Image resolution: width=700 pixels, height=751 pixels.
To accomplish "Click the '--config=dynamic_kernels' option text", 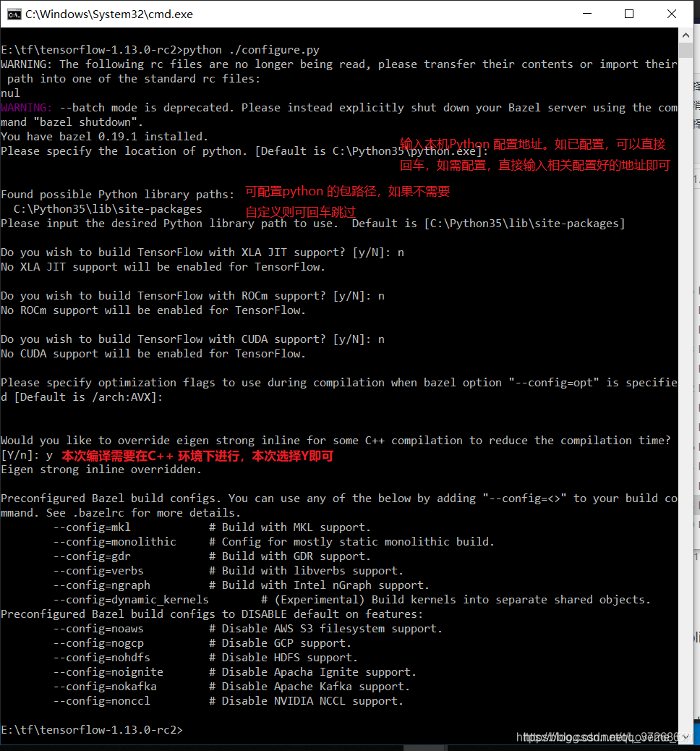I will 131,600.
